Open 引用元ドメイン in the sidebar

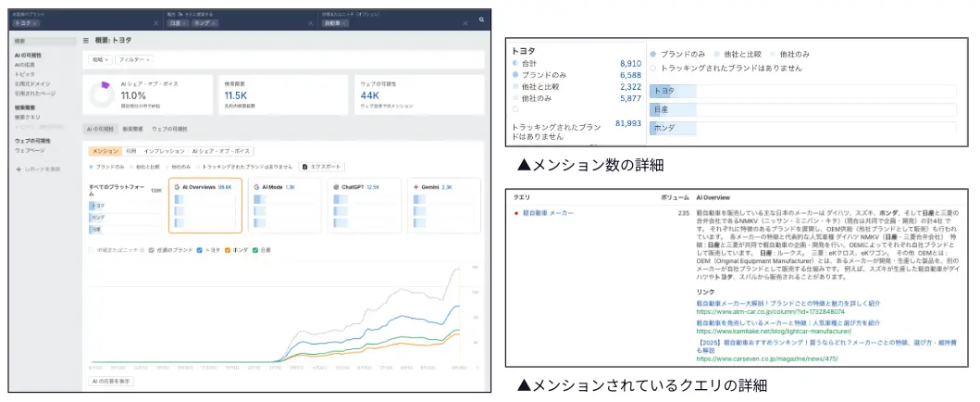coord(34,85)
